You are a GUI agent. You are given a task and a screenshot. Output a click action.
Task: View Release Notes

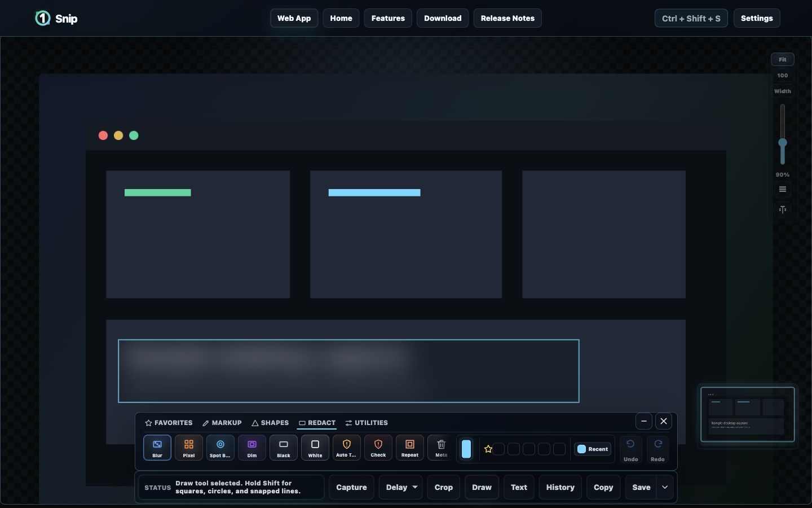(507, 18)
